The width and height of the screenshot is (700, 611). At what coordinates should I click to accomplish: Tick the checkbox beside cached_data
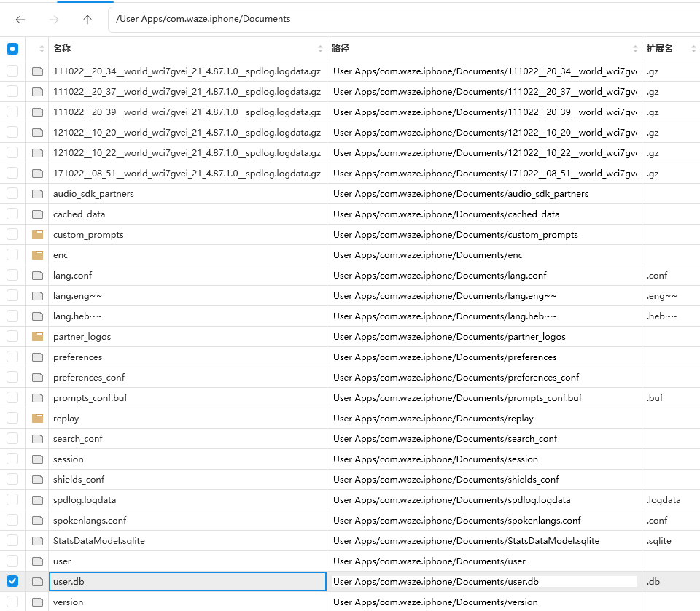(x=12, y=214)
